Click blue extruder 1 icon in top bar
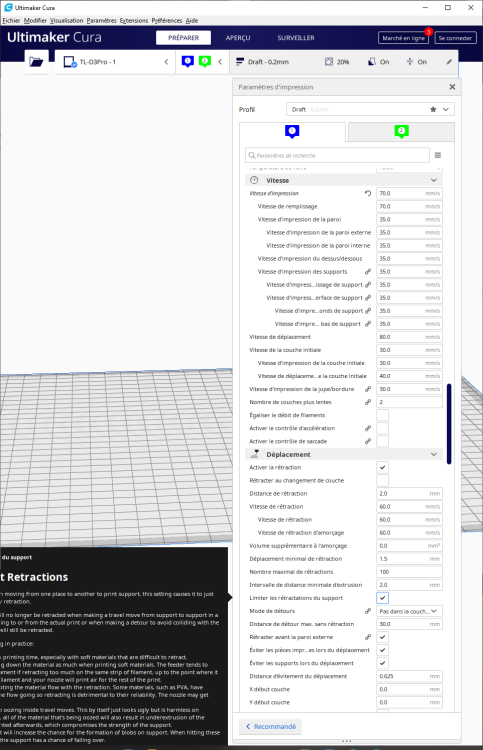483x750 pixels. tap(187, 61)
